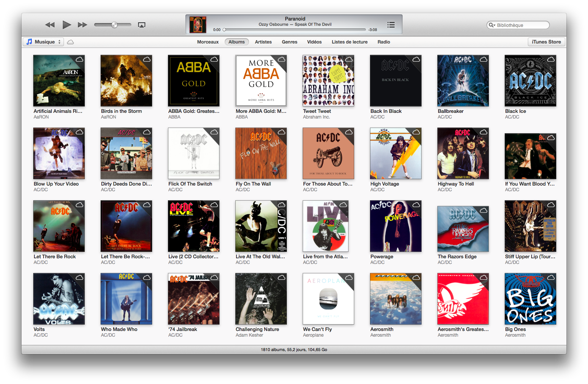Select the Artistes tab

263,42
